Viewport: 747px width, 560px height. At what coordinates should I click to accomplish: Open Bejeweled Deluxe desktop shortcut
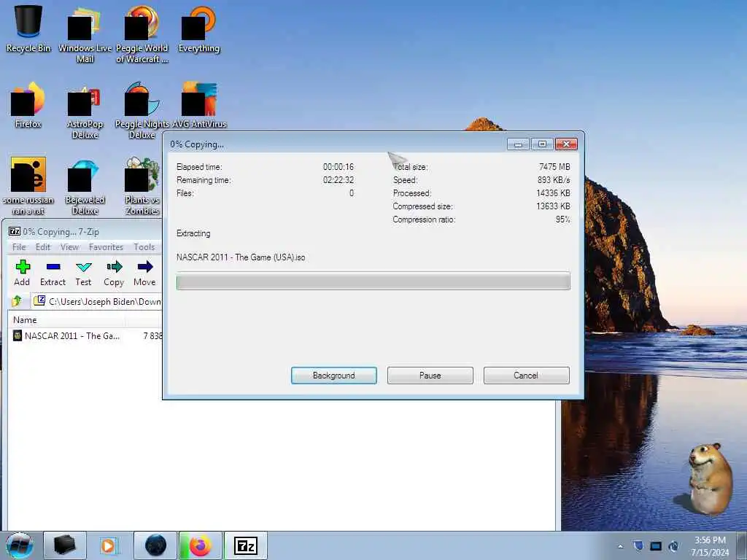tap(85, 186)
